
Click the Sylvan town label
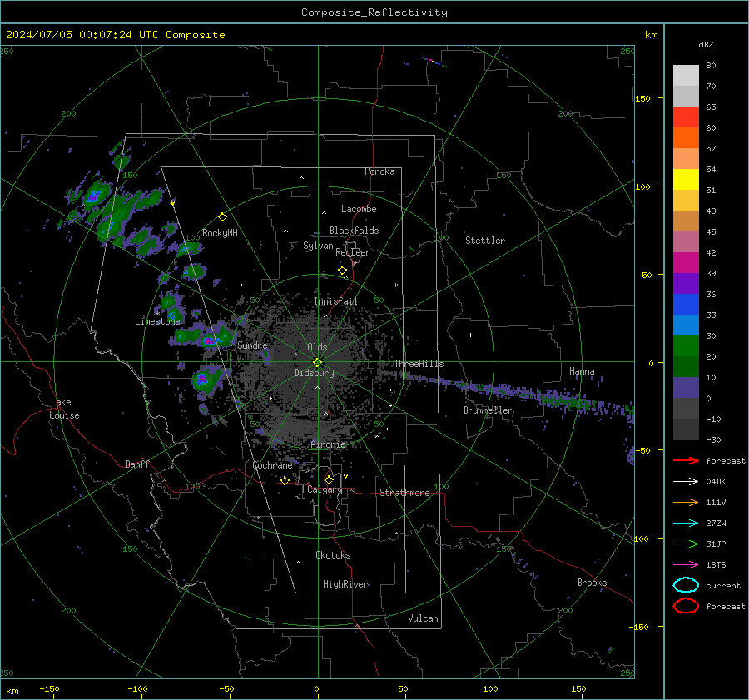tap(318, 246)
